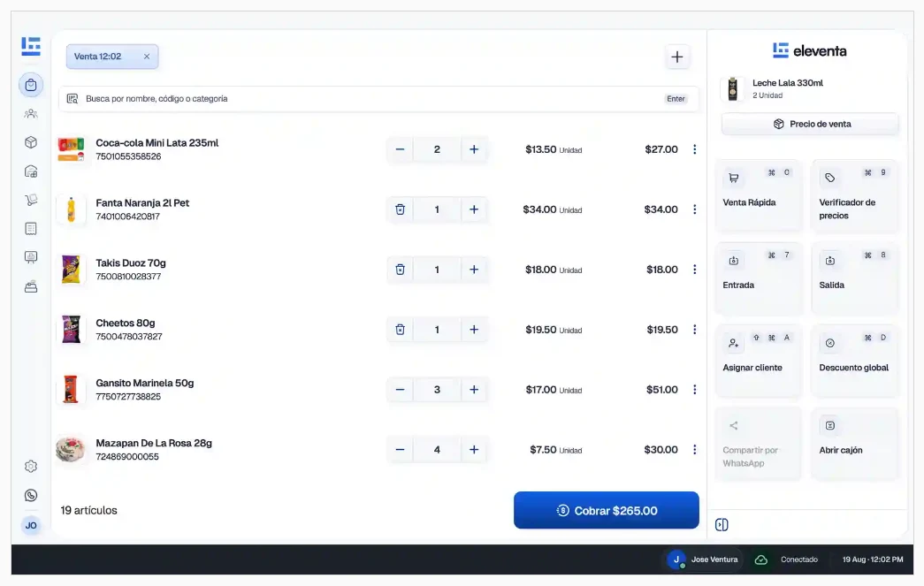Open Venta Rápida shortcut
The height and width of the screenshot is (586, 924).
(759, 195)
